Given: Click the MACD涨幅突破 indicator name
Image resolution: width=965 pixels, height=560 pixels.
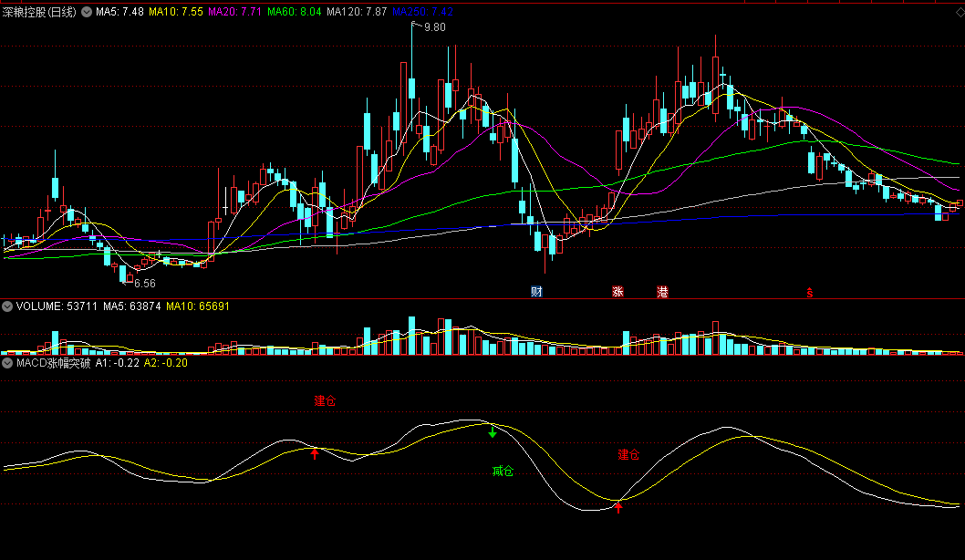Looking at the screenshot, I should tap(54, 363).
